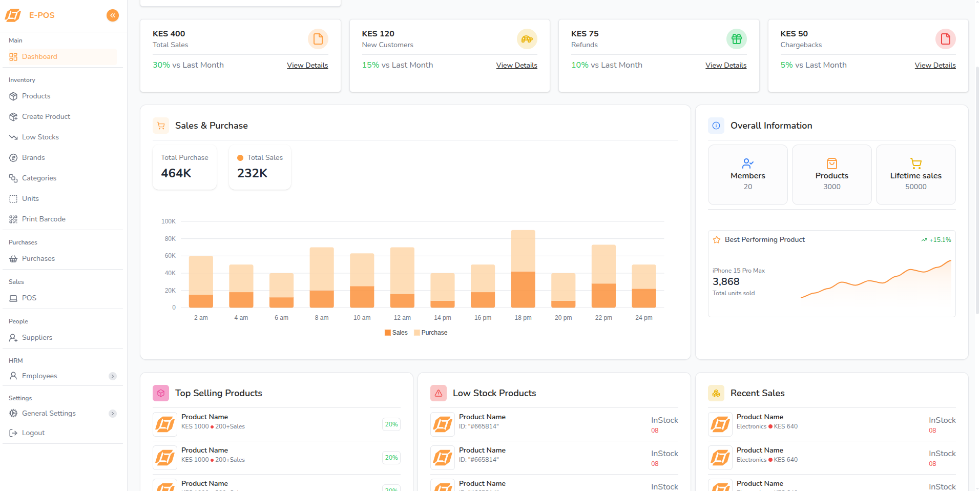View Details for Refunds

[x=726, y=65]
